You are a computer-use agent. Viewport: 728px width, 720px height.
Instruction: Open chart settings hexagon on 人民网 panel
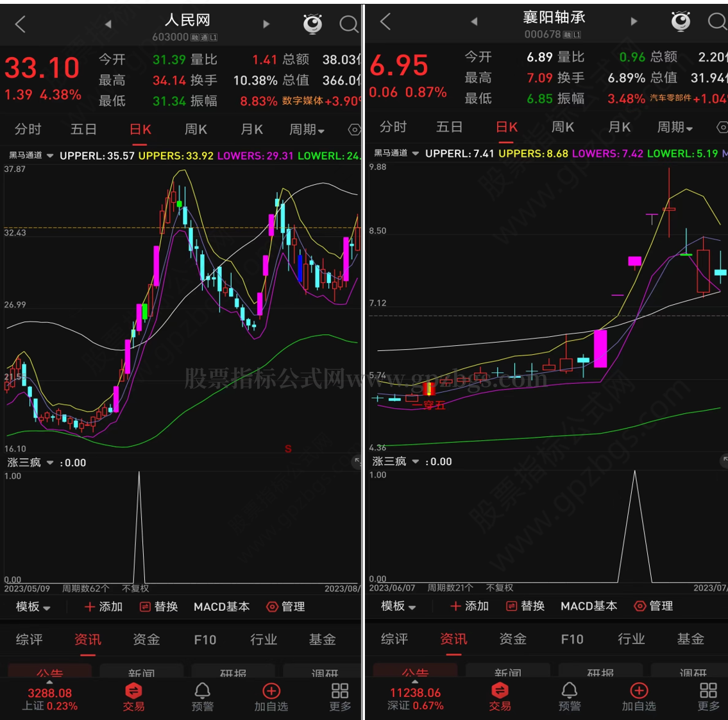pyautogui.click(x=354, y=130)
